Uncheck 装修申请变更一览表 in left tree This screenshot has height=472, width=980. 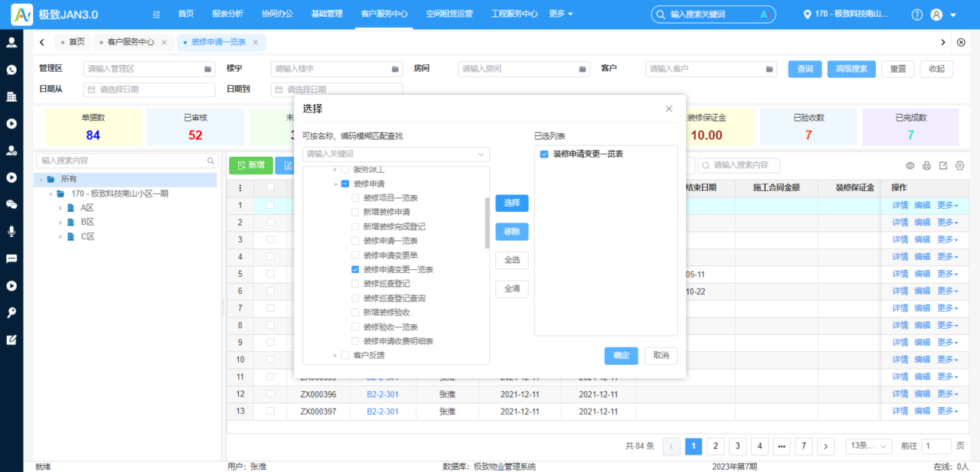(x=355, y=269)
